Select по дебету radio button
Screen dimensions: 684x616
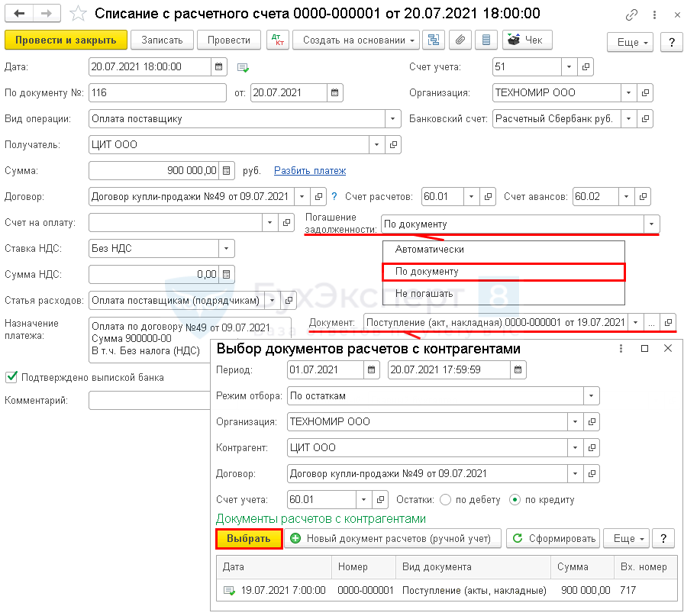tap(445, 500)
